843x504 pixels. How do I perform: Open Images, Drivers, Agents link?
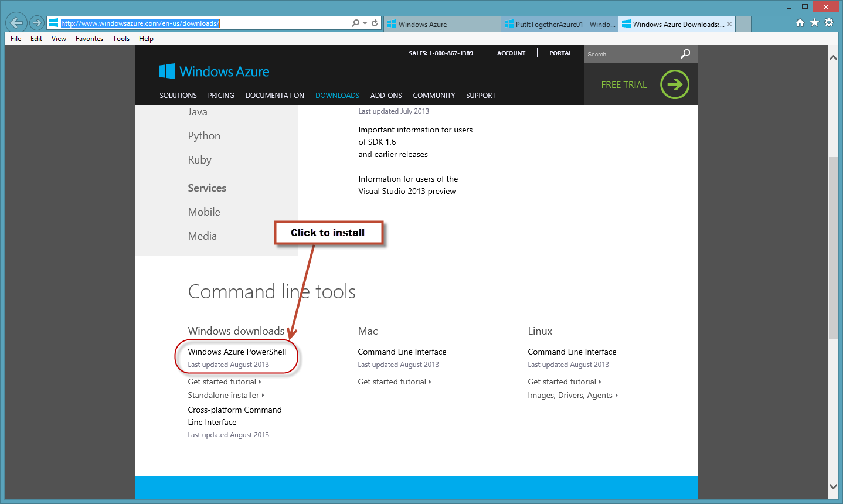[573, 396]
